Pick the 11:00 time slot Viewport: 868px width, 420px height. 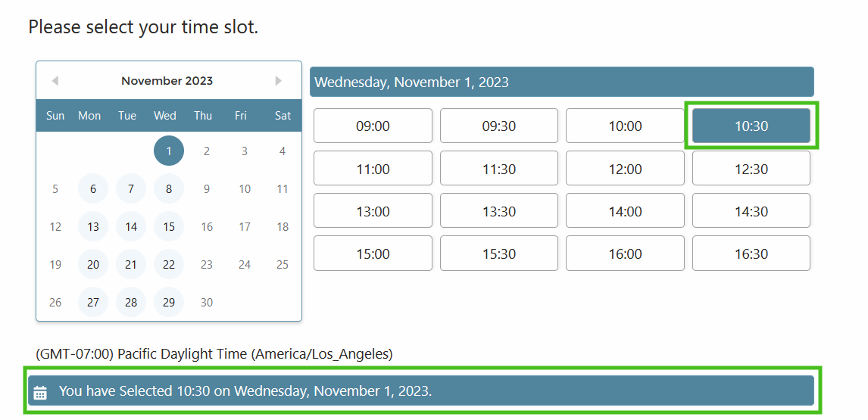coord(373,169)
